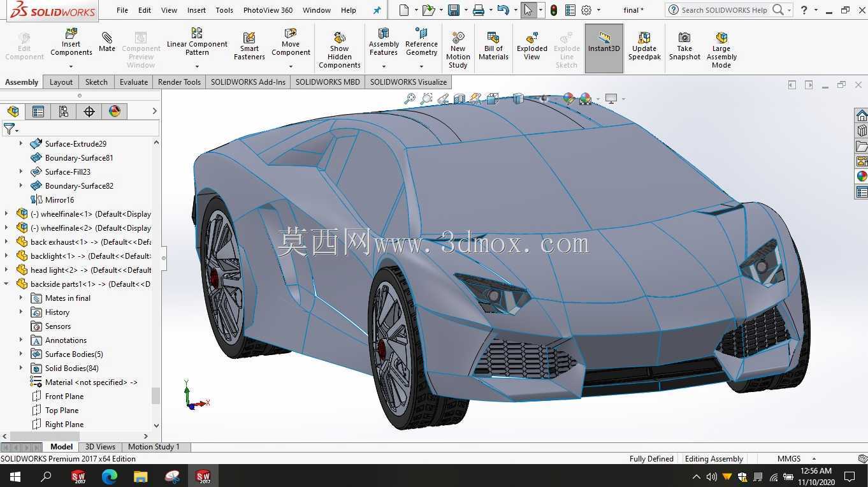This screenshot has height=487, width=868.
Task: Click the Insert Components tool
Action: point(71,43)
